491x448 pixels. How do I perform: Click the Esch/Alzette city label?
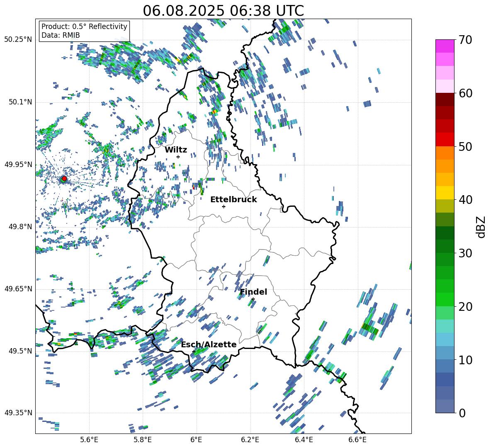(x=209, y=344)
